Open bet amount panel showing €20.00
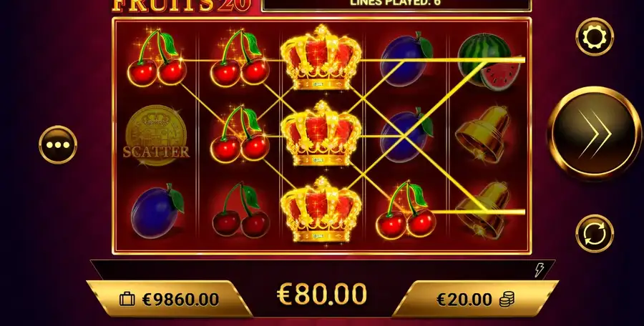Viewport: 644px width, 326px height. (x=475, y=299)
